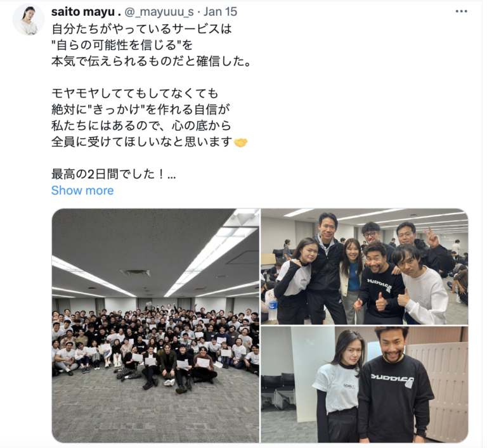Expand the tweet with Show more
This screenshot has width=487, height=448.
82,190
